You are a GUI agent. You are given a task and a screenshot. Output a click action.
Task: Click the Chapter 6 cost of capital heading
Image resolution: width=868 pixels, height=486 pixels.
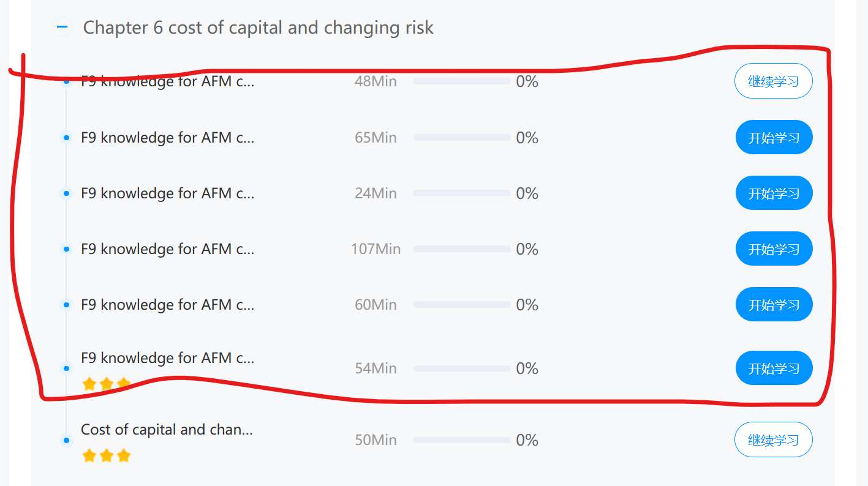point(258,27)
